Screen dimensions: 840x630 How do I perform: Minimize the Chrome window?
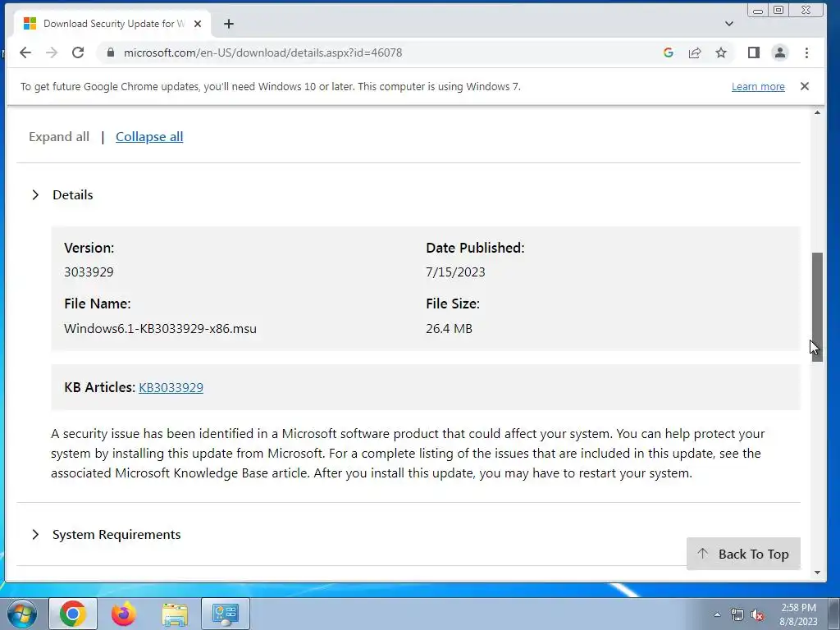coord(757,10)
